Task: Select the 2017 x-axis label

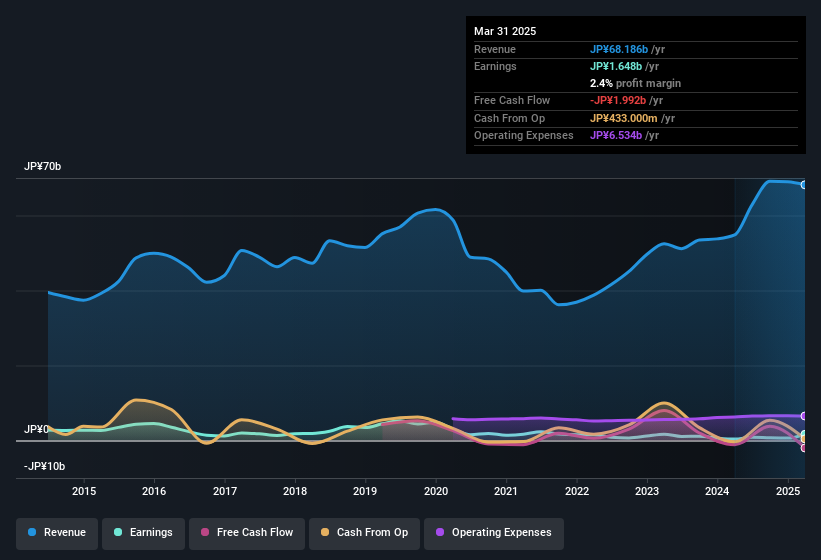Action: tap(225, 491)
